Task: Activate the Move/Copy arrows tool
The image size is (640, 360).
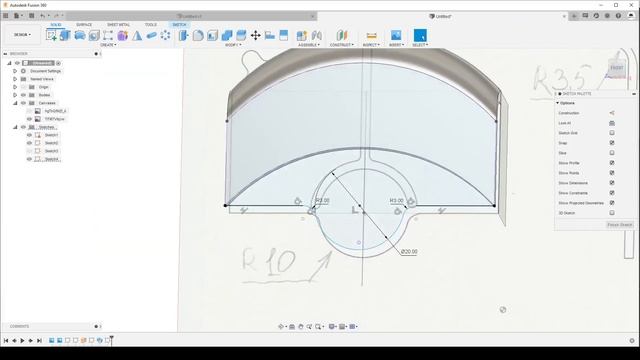Action: coord(256,36)
